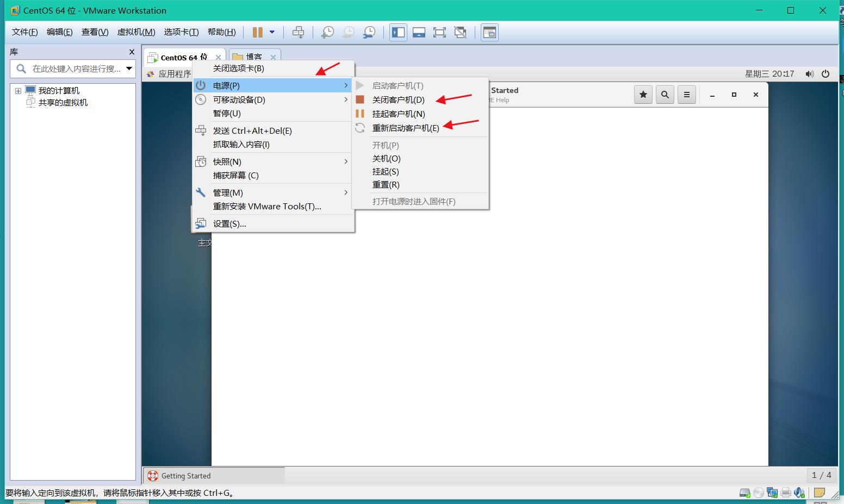Screen dimensions: 844x504
Task: Open the 可移动设备(D) submenu
Action: pyautogui.click(x=274, y=99)
